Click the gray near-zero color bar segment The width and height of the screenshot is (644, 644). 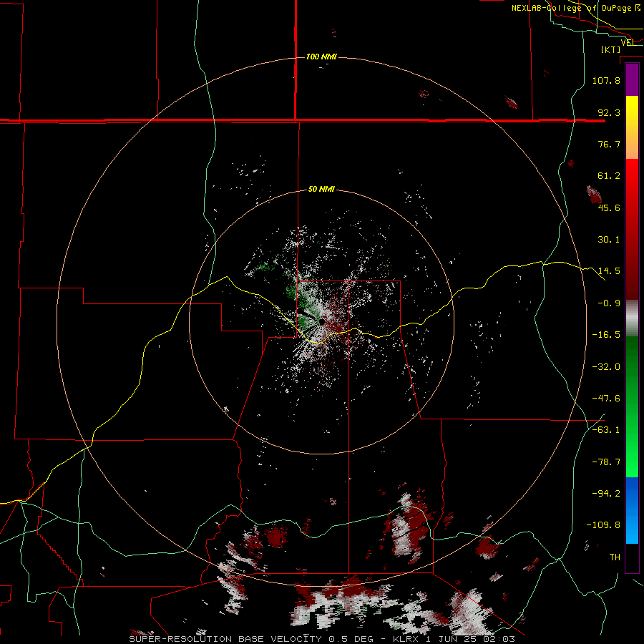pos(632,316)
